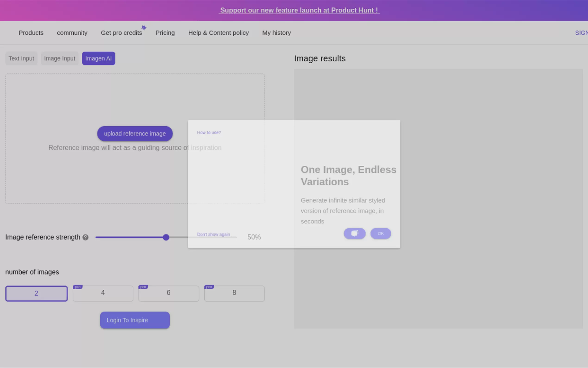This screenshot has height=368, width=588.
Task: Select 2 as number of images
Action: 37,293
